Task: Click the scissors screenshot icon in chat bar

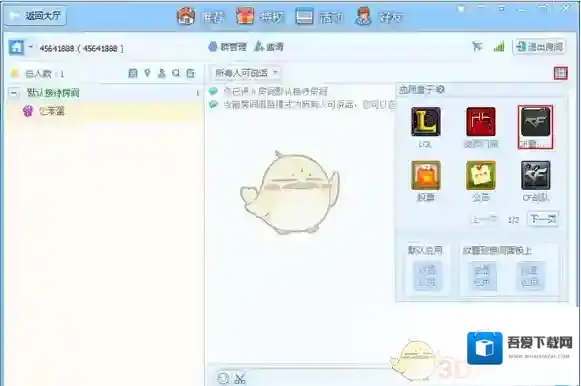Action: (240, 378)
